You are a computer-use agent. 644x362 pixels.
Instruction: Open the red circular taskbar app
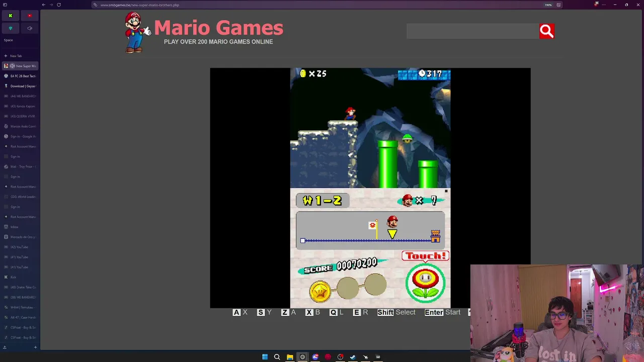point(328,357)
